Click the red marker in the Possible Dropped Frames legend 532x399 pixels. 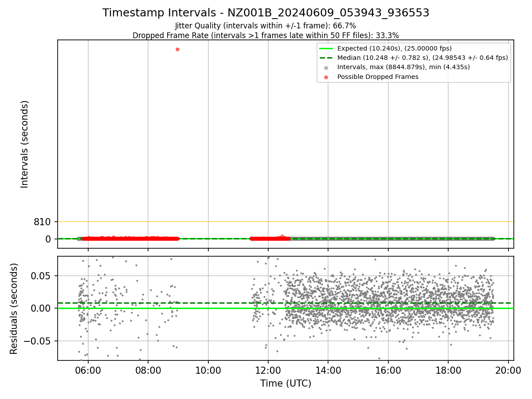pos(326,77)
